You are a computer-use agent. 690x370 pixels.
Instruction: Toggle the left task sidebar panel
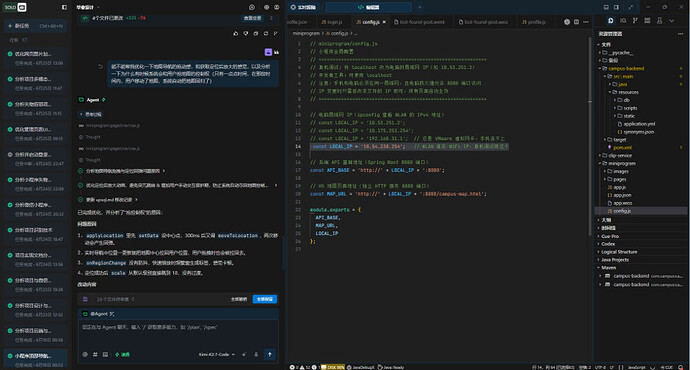pos(64,7)
